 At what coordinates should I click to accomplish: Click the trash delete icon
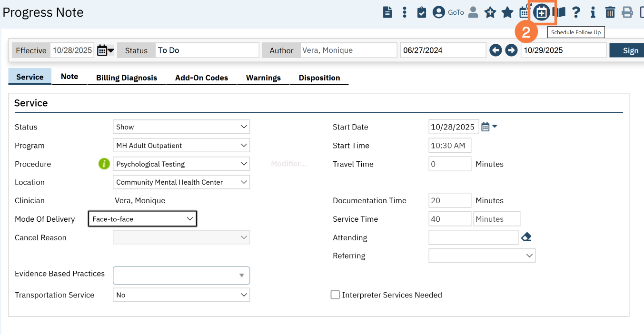click(x=610, y=12)
